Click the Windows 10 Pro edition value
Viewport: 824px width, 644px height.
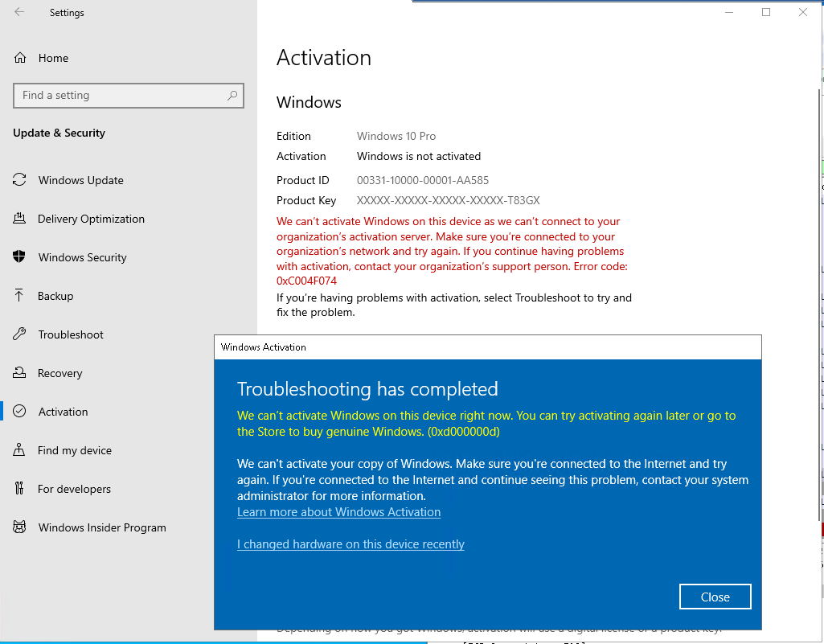(396, 136)
